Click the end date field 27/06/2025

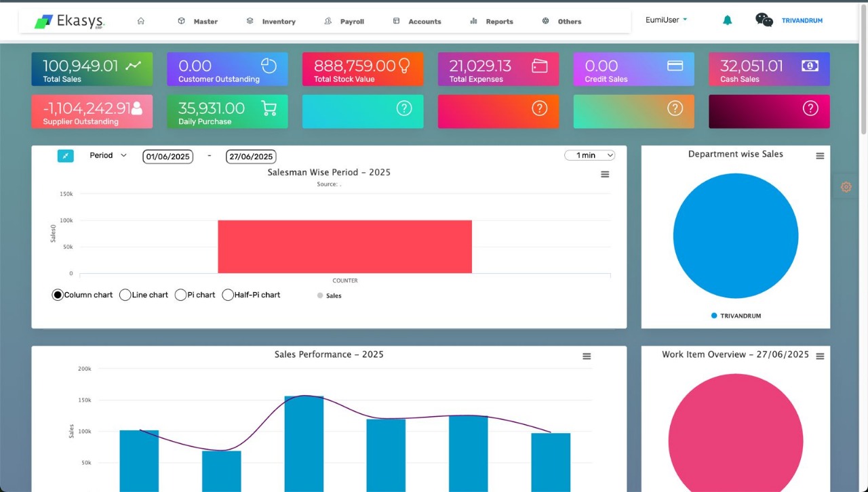tap(251, 157)
